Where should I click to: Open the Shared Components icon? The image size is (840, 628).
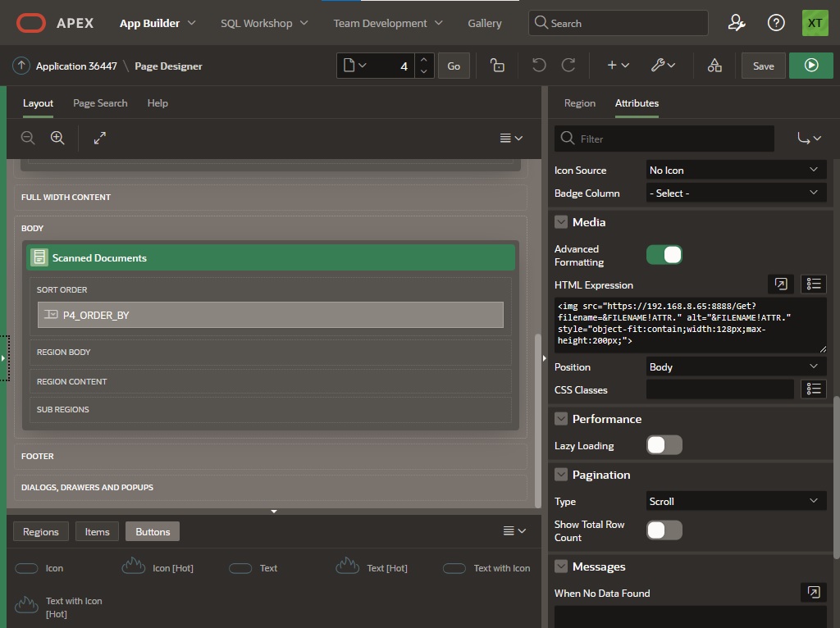tap(714, 66)
